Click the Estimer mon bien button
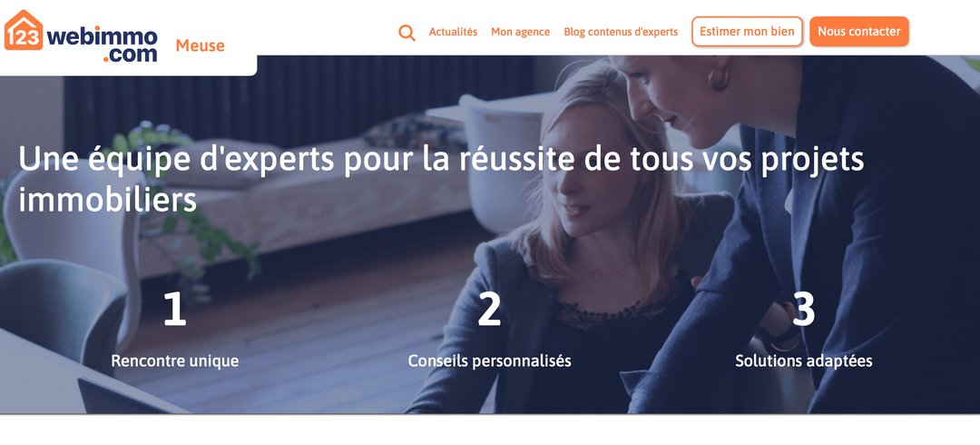Viewport: 980px width, 445px height. tap(747, 31)
